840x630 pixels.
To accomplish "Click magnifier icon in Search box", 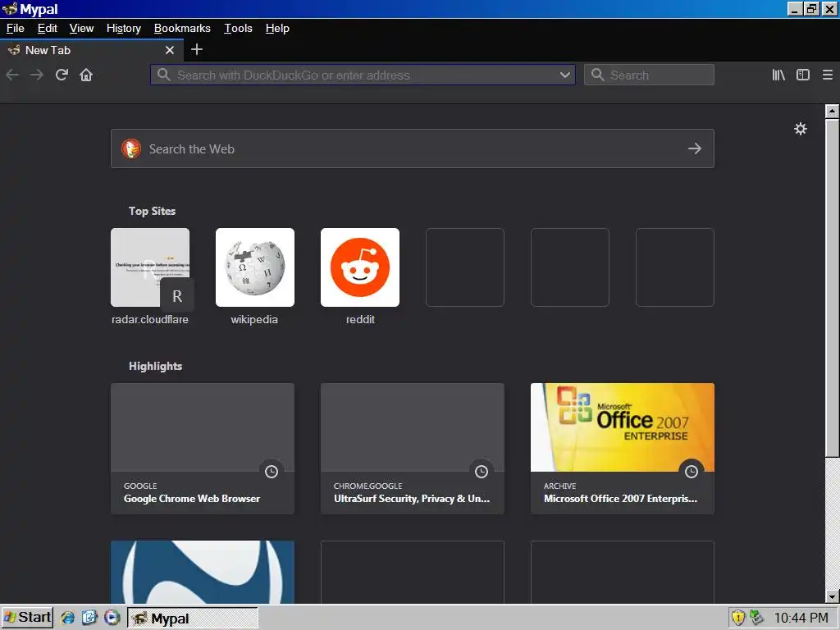I will [x=598, y=75].
